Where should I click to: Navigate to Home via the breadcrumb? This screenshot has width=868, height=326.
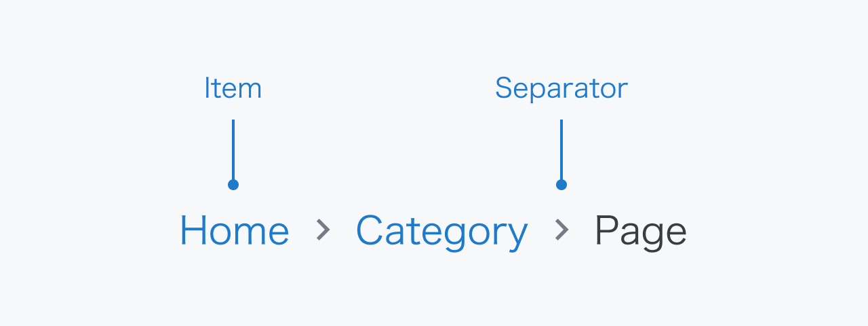234,231
